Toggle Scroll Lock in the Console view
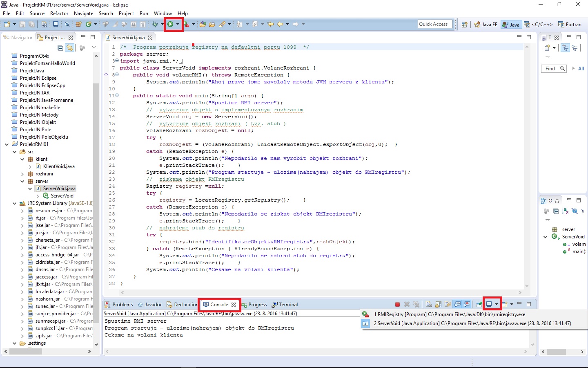The image size is (588, 368). point(437,304)
